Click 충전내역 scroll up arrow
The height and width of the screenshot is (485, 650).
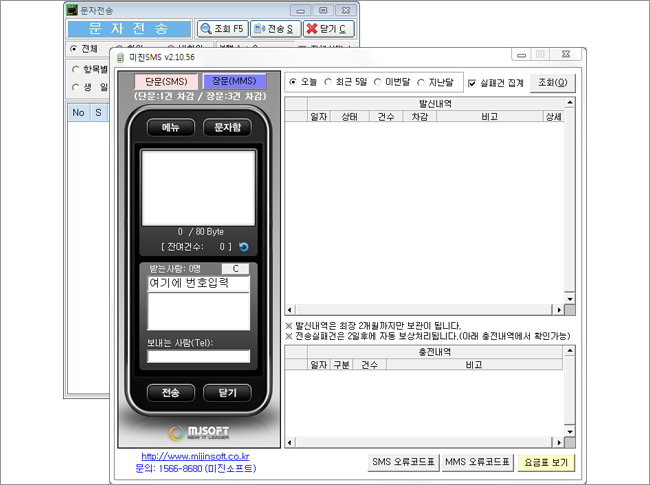pyautogui.click(x=570, y=351)
